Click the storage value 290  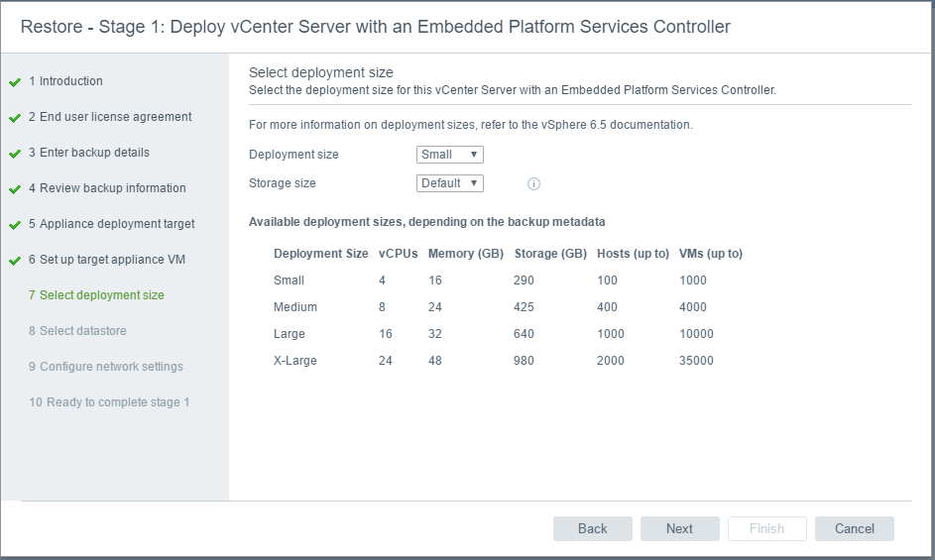(524, 280)
